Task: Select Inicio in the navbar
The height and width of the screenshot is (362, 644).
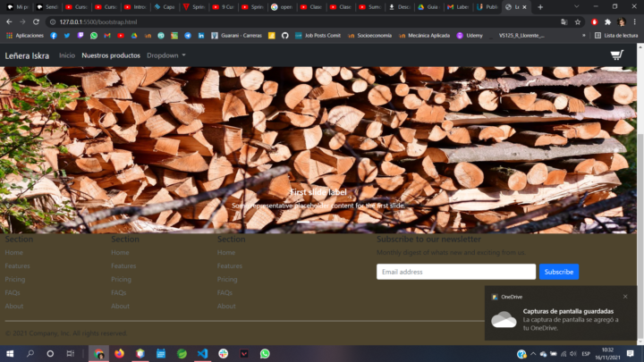Action: click(67, 55)
